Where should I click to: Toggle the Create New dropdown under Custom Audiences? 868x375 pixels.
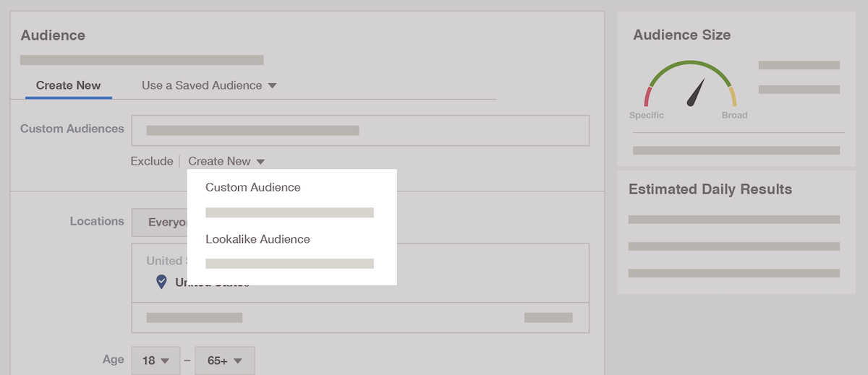pos(226,161)
